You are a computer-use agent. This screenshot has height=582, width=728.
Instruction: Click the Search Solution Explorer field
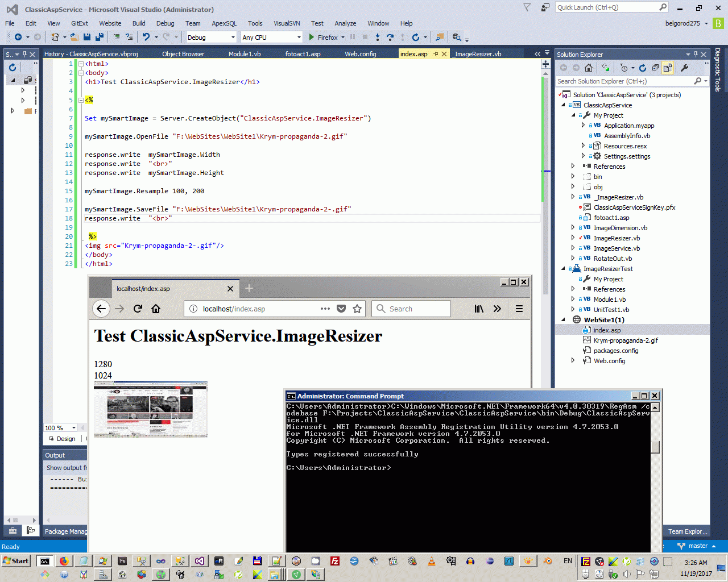[x=632, y=81]
